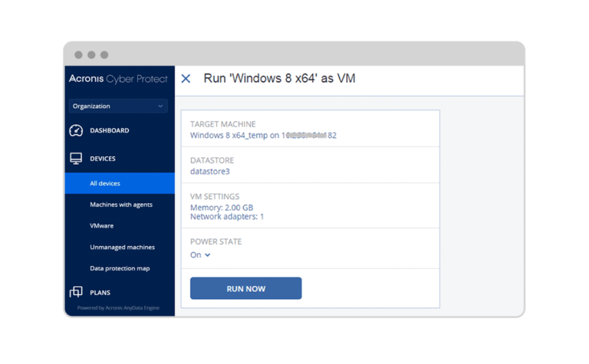589x364 pixels.
Task: Show Unmanaged machines
Action: tap(122, 247)
